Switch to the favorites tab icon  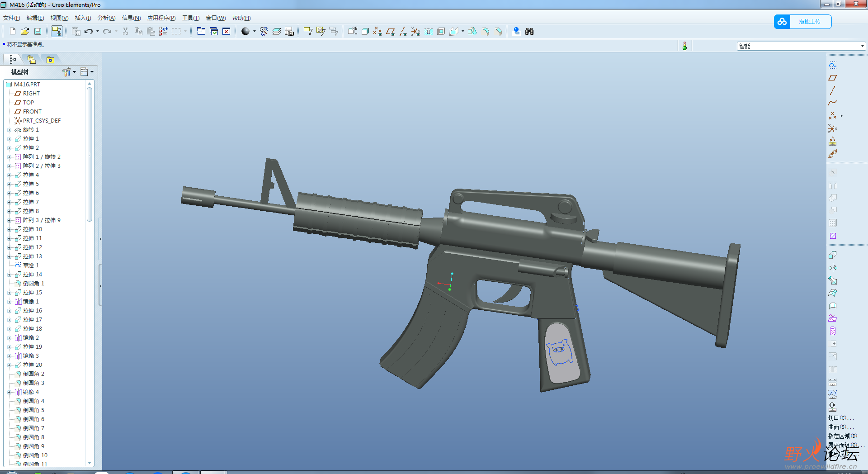point(50,60)
